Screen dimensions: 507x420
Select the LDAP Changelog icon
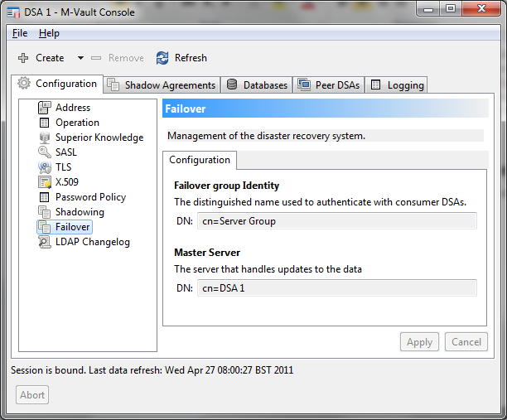point(45,242)
